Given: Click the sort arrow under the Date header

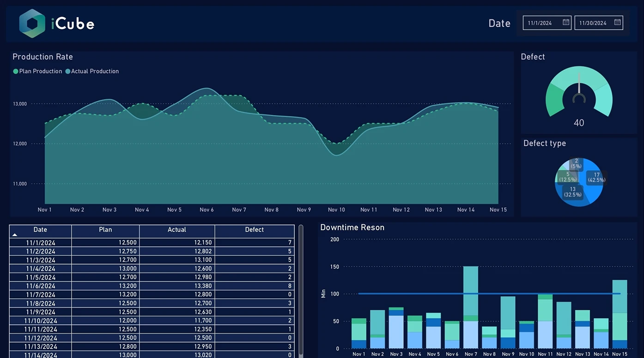Looking at the screenshot, I should click(15, 235).
